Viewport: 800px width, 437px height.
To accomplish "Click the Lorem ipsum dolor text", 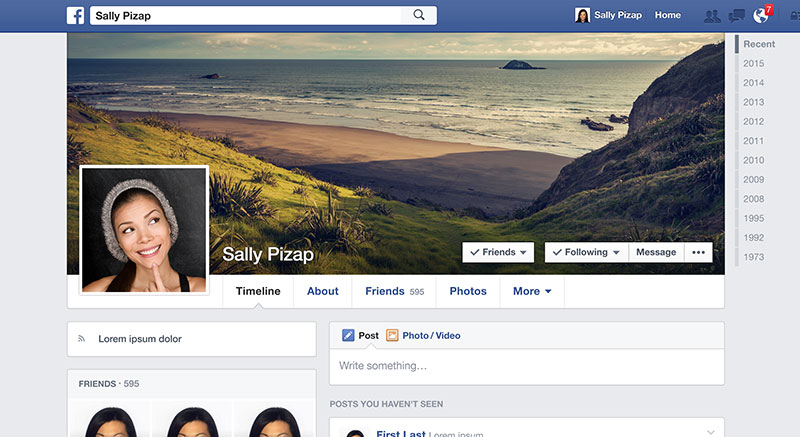I will coord(140,339).
